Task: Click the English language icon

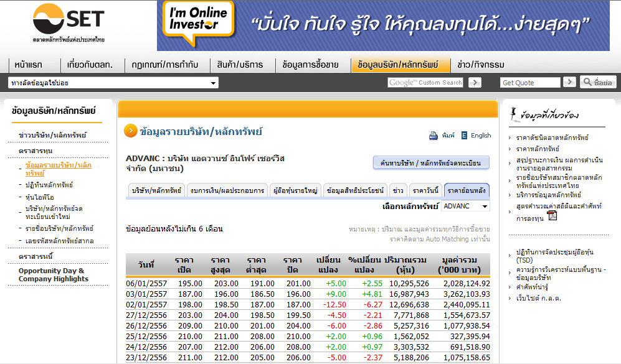Action: (464, 135)
